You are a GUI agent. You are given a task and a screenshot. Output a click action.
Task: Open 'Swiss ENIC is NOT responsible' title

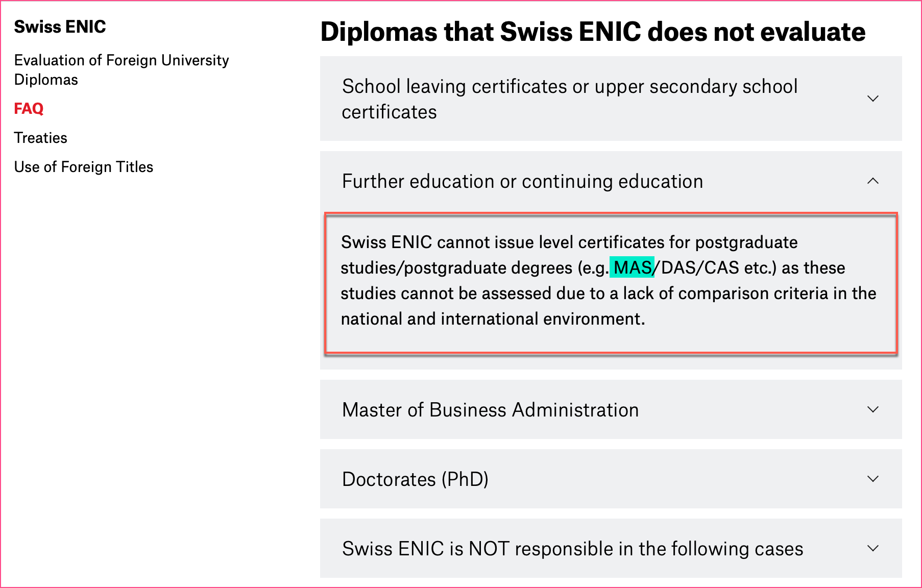pyautogui.click(x=572, y=549)
